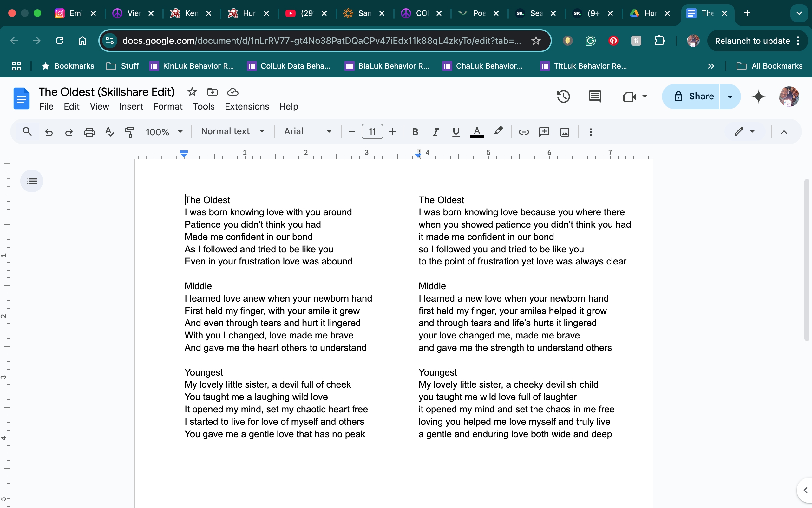Open the editing mode pencil dropdown

tap(744, 131)
